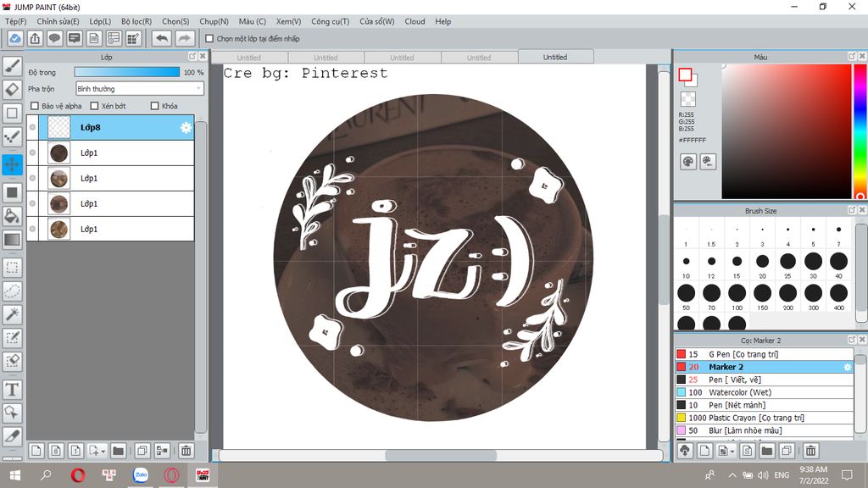Add a layer folder in layer panel
868x488 pixels.
pyautogui.click(x=118, y=451)
